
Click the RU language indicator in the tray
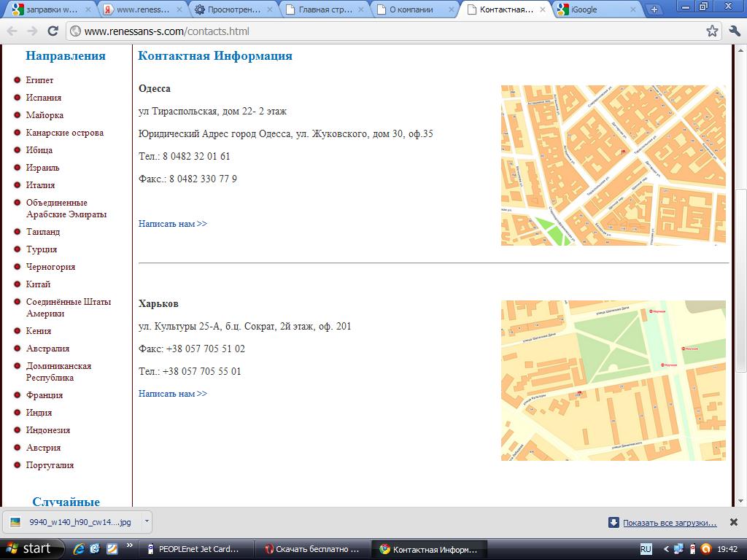pyautogui.click(x=646, y=548)
